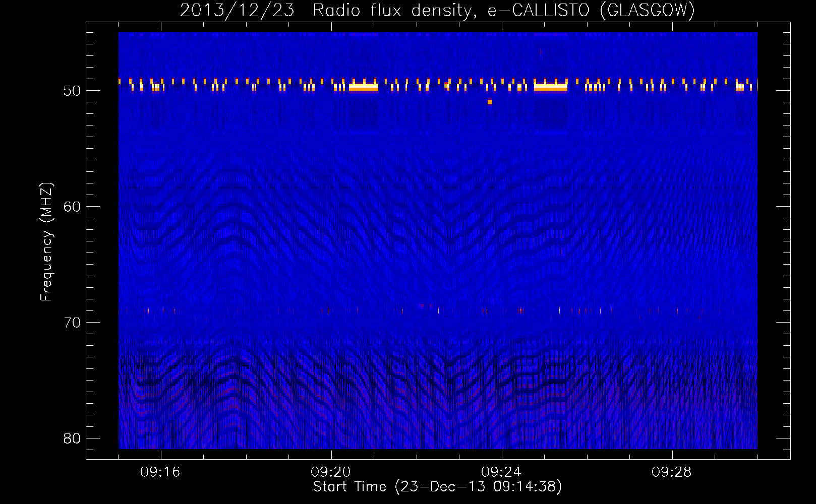Click the 60 MHz frequency tick label

[72, 207]
